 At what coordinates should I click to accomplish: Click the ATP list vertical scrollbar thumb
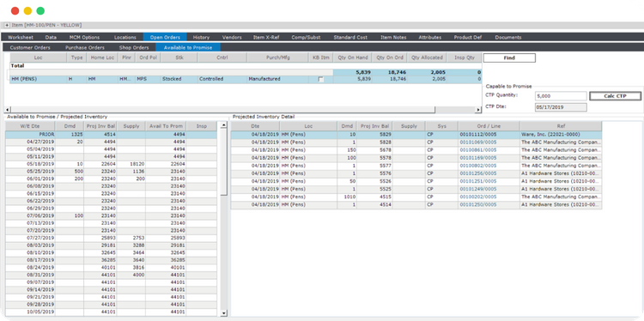[x=223, y=161]
